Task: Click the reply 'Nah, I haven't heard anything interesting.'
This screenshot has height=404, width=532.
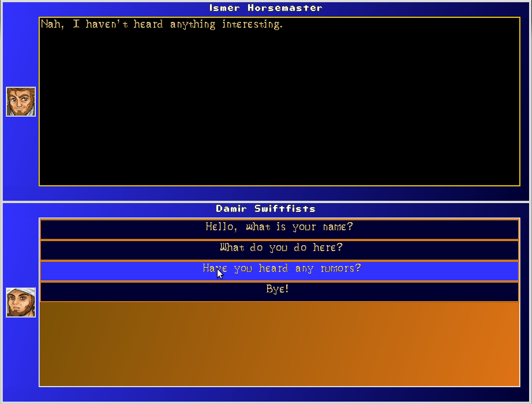Action: tap(162, 24)
